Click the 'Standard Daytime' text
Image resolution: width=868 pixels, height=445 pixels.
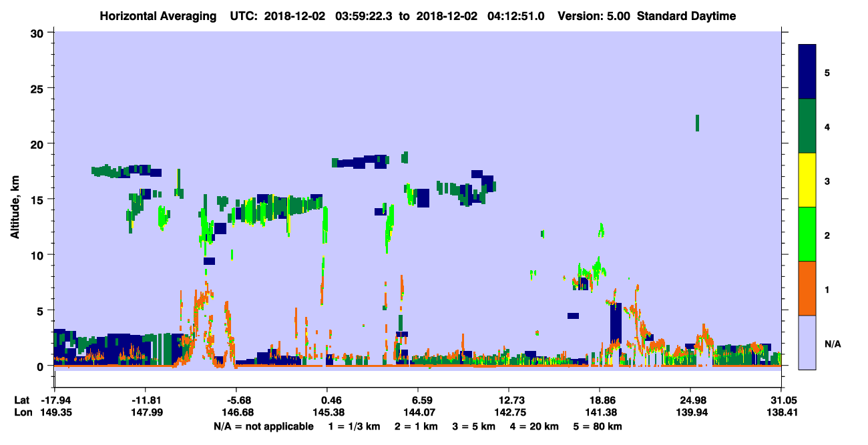[x=686, y=16]
